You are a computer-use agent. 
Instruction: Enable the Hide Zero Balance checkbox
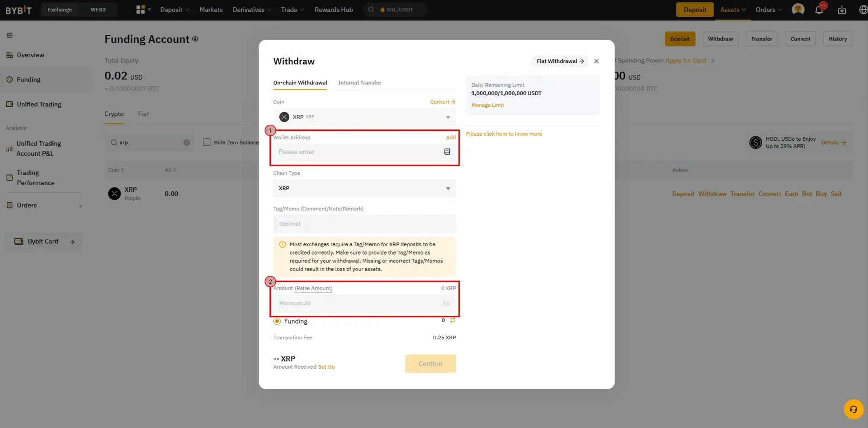coord(207,143)
